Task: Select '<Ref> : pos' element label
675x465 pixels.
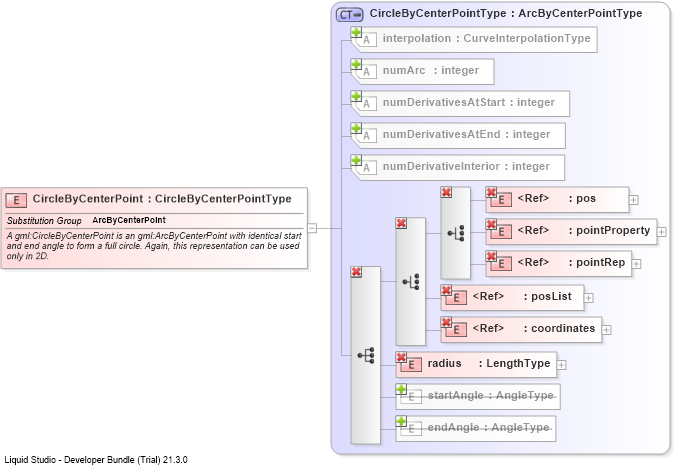Action: (x=557, y=198)
